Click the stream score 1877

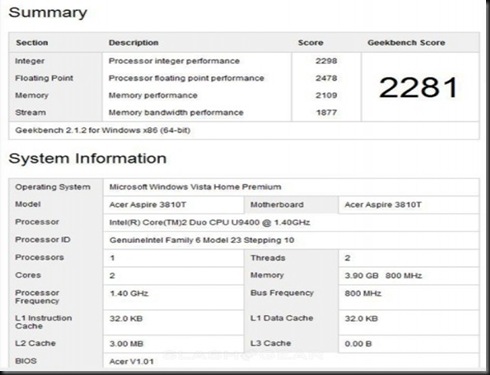(x=326, y=112)
